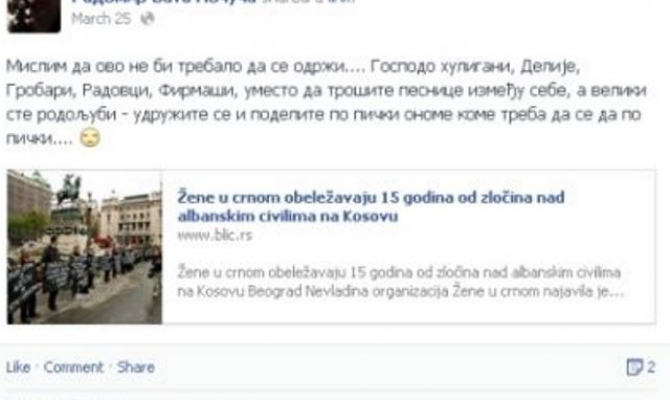Like this post
This screenshot has width=670, height=400.
18,367
